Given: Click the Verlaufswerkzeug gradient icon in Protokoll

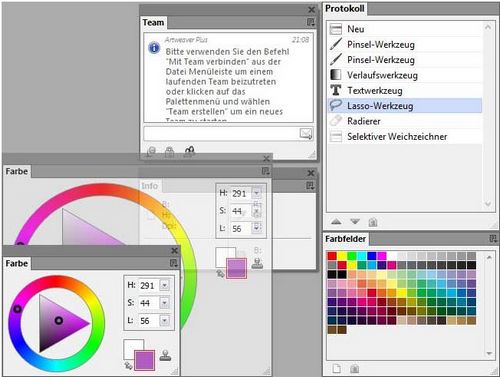Looking at the screenshot, I should coord(336,75).
